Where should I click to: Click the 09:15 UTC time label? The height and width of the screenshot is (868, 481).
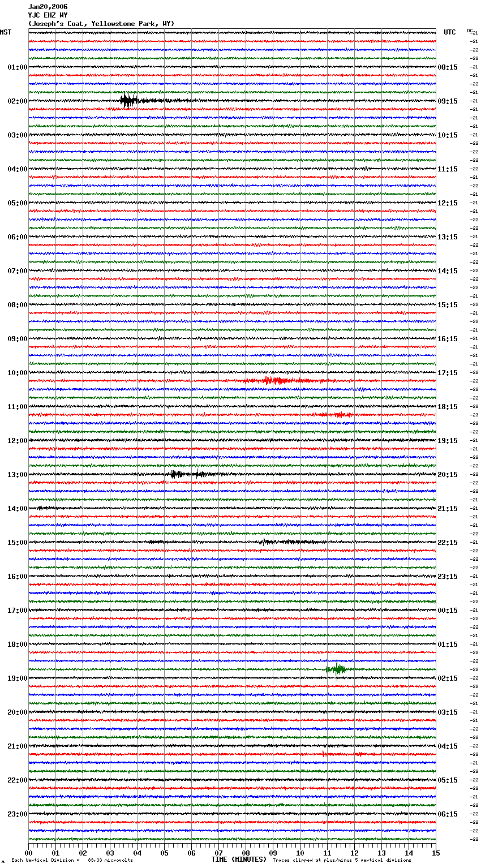pyautogui.click(x=448, y=101)
